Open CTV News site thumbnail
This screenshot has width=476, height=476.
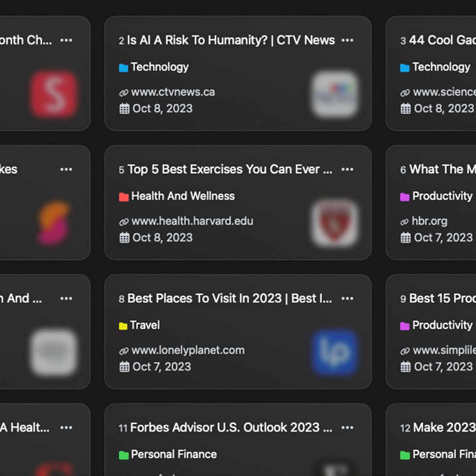(335, 94)
